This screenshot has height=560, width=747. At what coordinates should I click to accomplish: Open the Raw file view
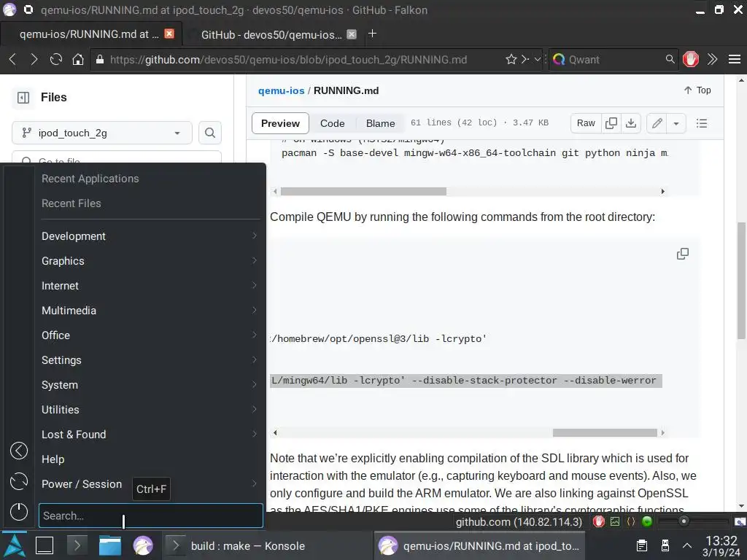click(x=586, y=123)
